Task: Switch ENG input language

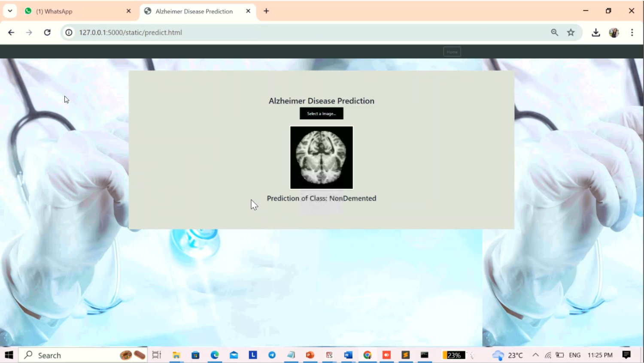Action: click(x=575, y=355)
